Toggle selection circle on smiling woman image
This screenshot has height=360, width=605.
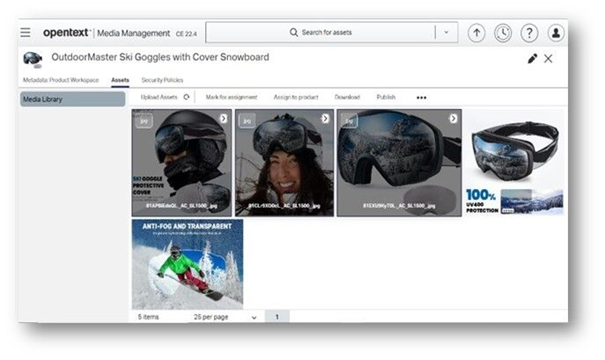(x=325, y=118)
